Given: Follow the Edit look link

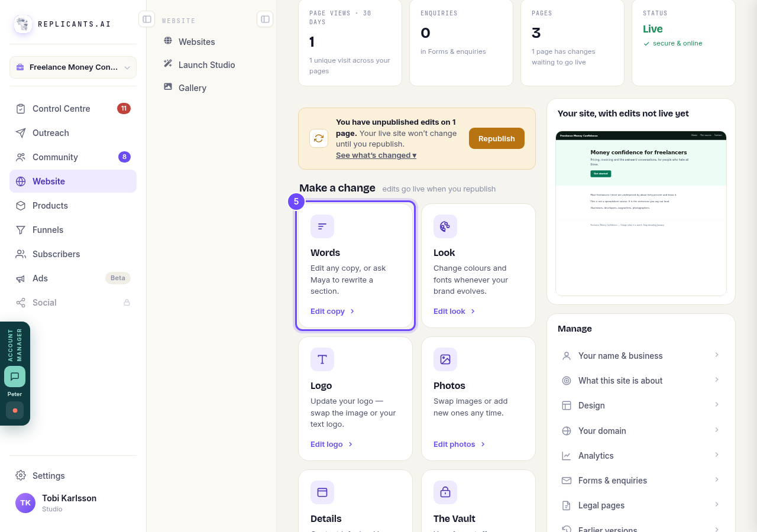Looking at the screenshot, I should point(454,312).
